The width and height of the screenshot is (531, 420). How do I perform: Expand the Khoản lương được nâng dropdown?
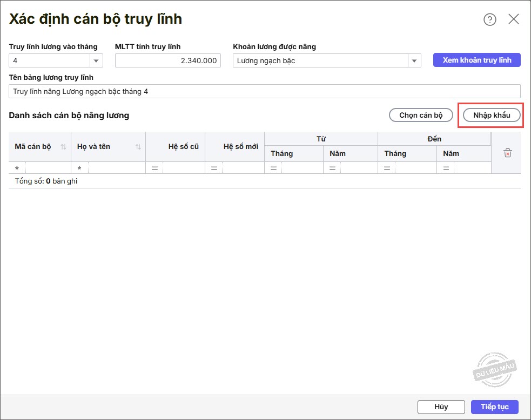tap(414, 61)
